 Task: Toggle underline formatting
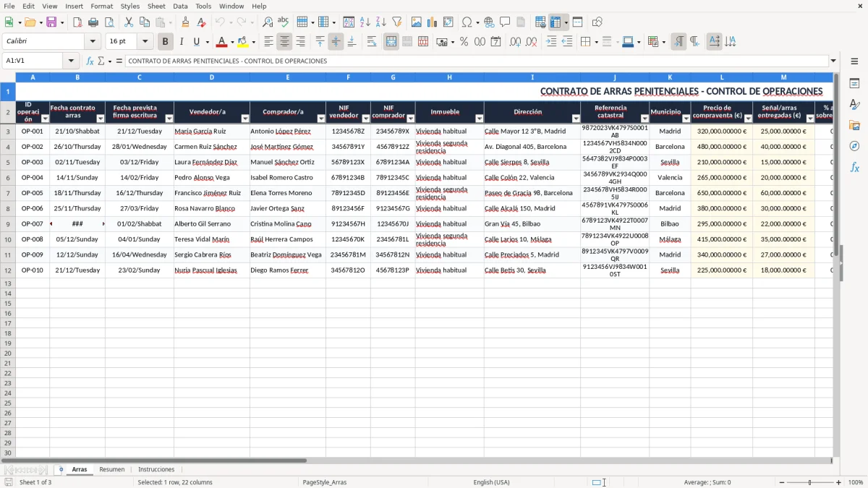click(196, 42)
